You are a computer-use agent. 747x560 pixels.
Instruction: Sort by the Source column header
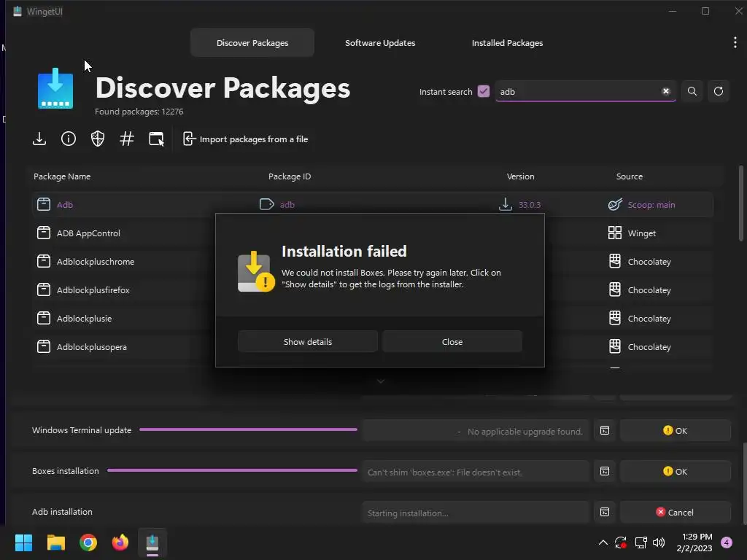click(630, 176)
